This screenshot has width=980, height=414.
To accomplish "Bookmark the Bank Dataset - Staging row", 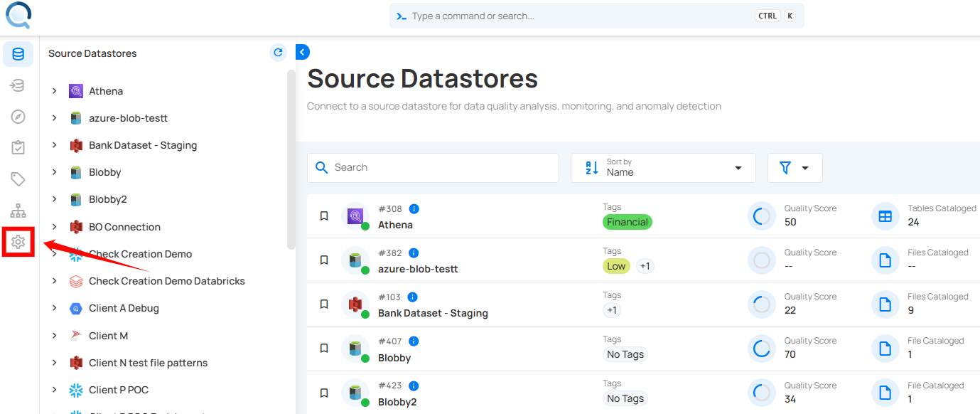I will coord(324,304).
